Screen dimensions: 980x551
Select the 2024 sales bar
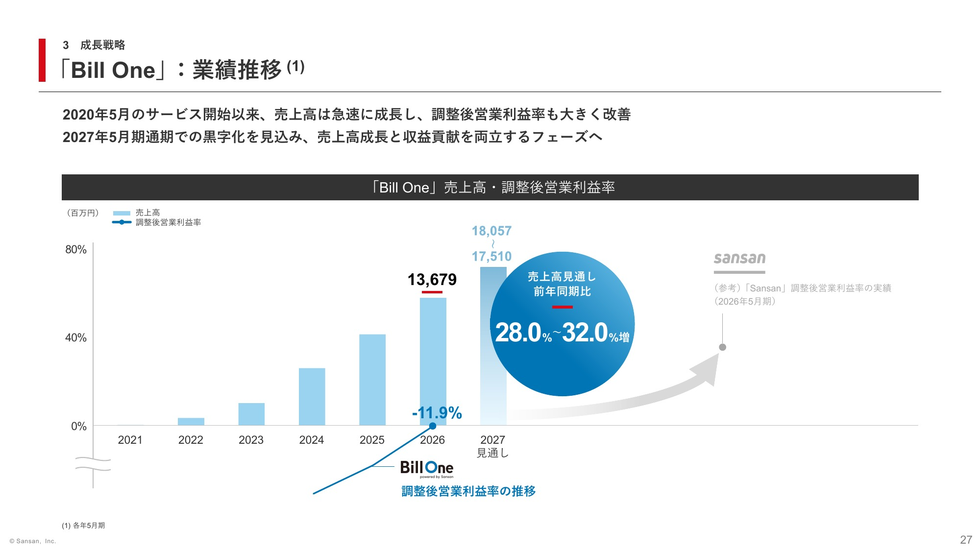point(312,397)
